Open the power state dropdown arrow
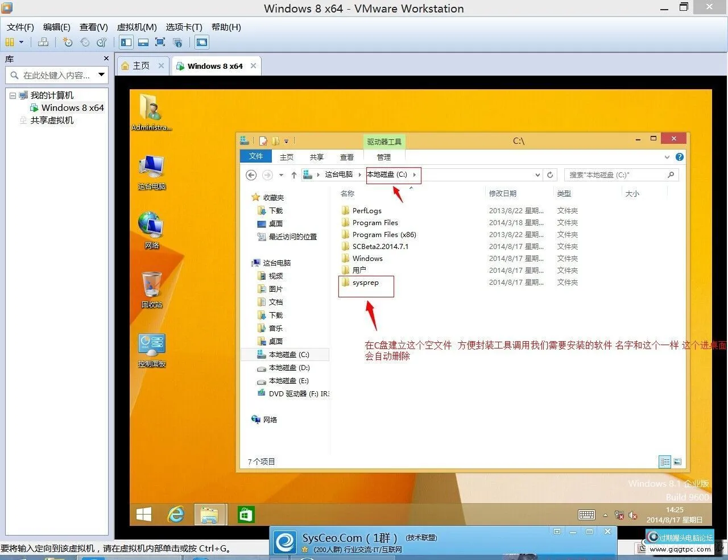 click(x=21, y=42)
